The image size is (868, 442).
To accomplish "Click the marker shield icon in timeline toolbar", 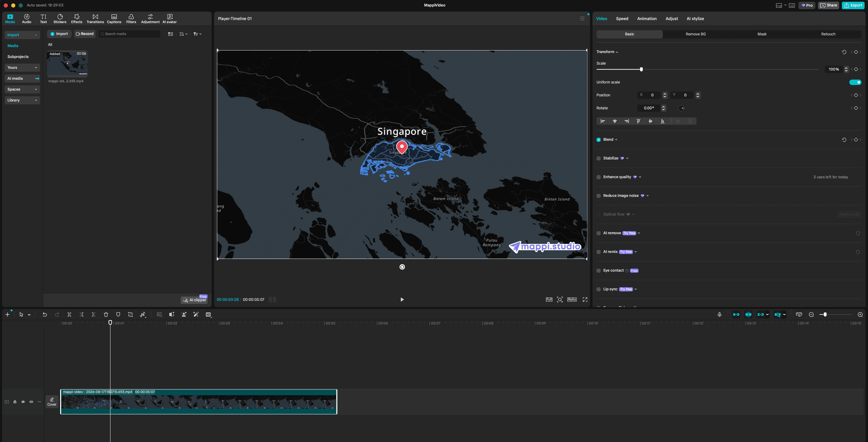I will point(118,315).
